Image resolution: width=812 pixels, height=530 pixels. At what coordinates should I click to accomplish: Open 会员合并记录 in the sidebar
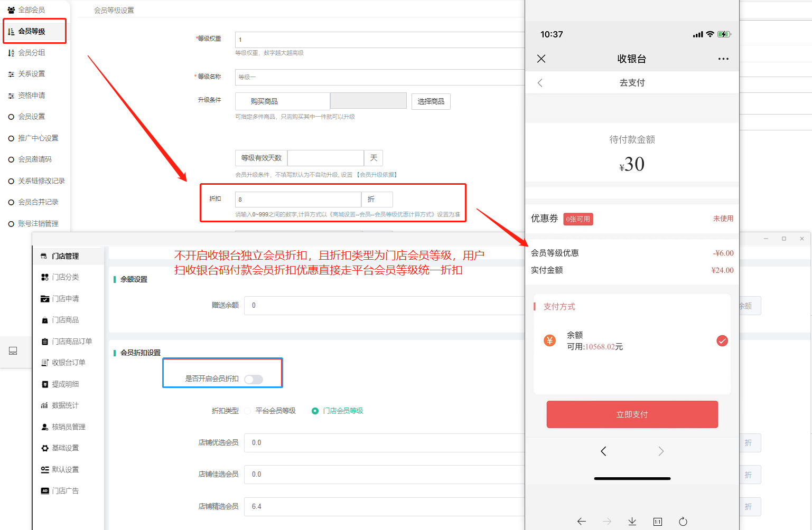point(38,202)
